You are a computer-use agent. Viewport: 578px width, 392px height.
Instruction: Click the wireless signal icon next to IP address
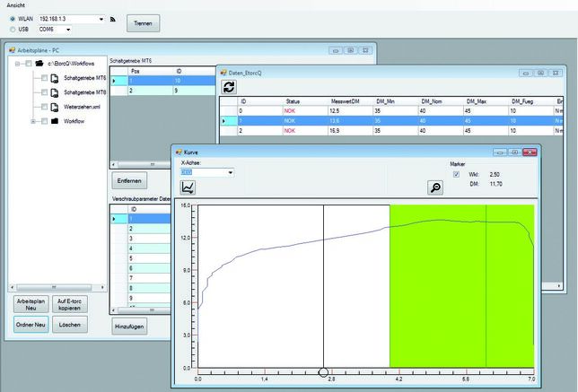point(114,18)
